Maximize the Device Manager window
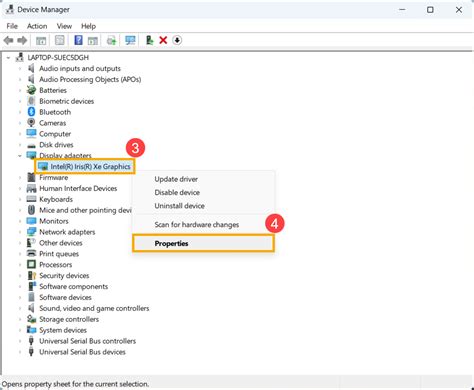 430,10
